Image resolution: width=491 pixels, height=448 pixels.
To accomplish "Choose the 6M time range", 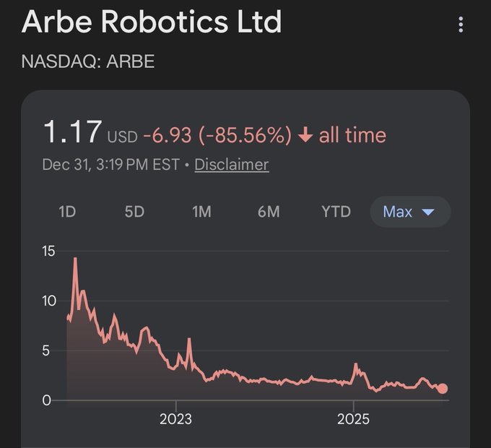I will [x=269, y=212].
